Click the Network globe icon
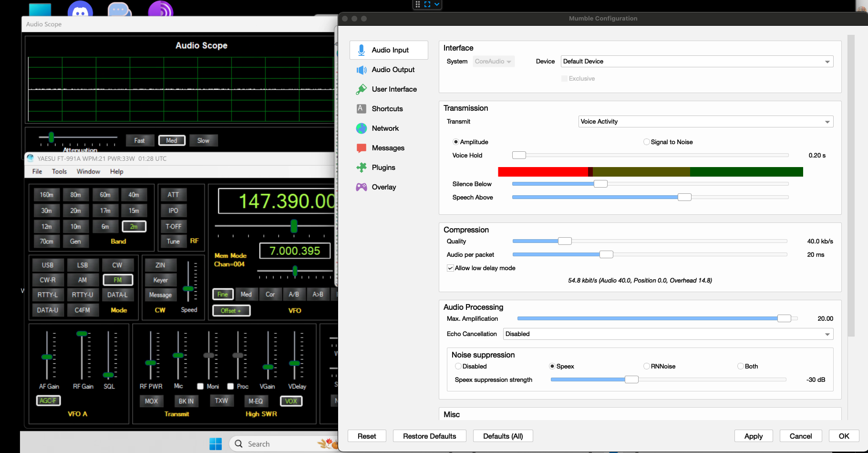868x453 pixels. [362, 128]
